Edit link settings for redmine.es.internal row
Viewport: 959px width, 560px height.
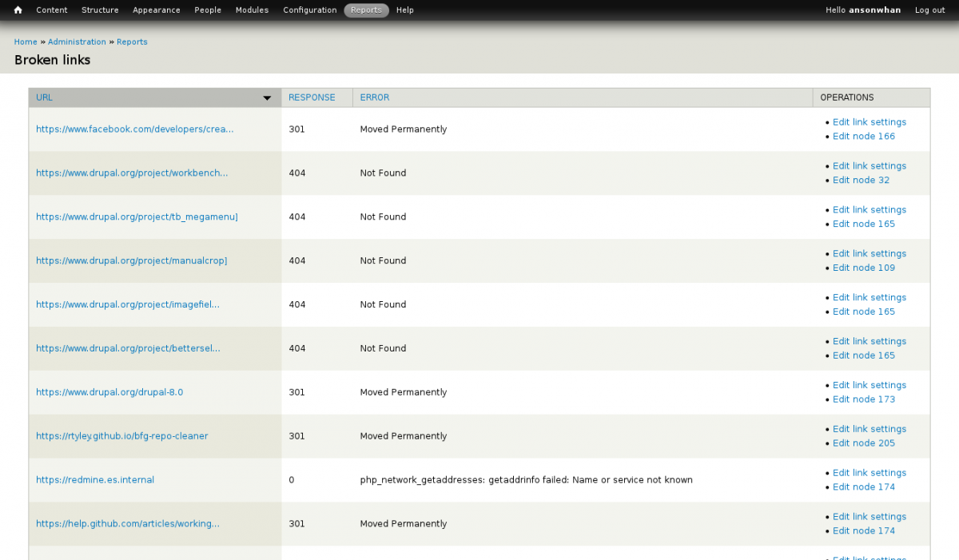pos(869,474)
